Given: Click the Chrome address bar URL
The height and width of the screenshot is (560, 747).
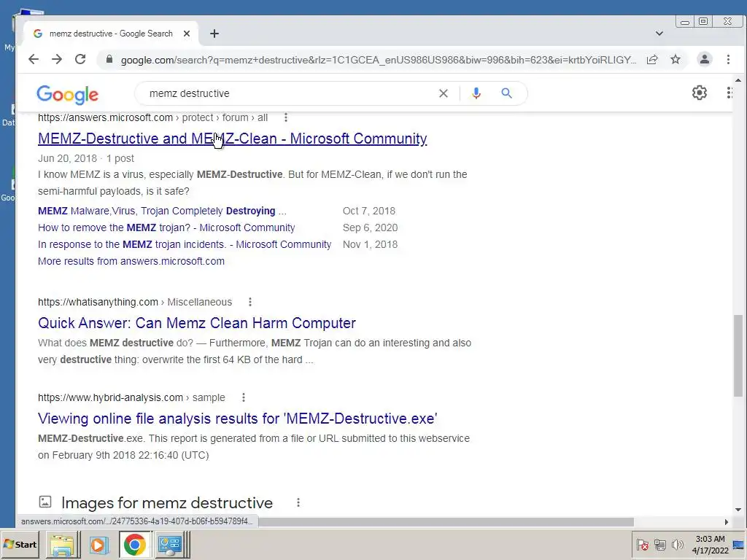Looking at the screenshot, I should (x=379, y=60).
